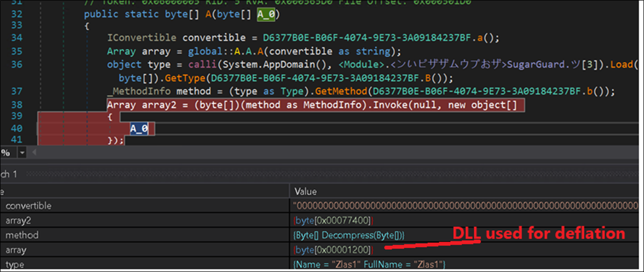Click the convertible string value of zeros

tap(460, 206)
